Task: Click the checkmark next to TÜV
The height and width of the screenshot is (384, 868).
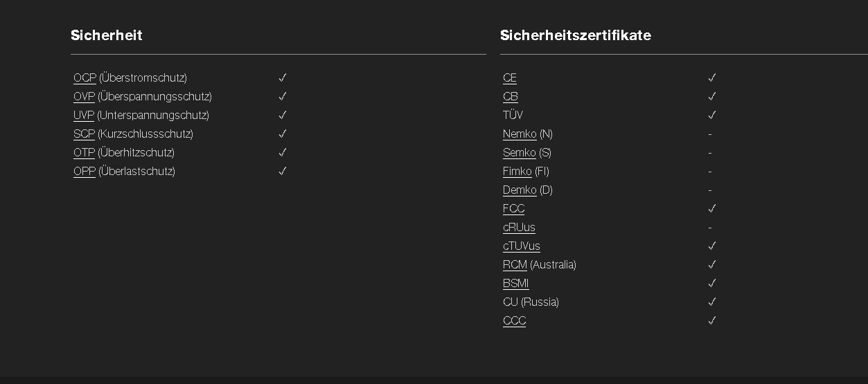Action: (x=712, y=115)
